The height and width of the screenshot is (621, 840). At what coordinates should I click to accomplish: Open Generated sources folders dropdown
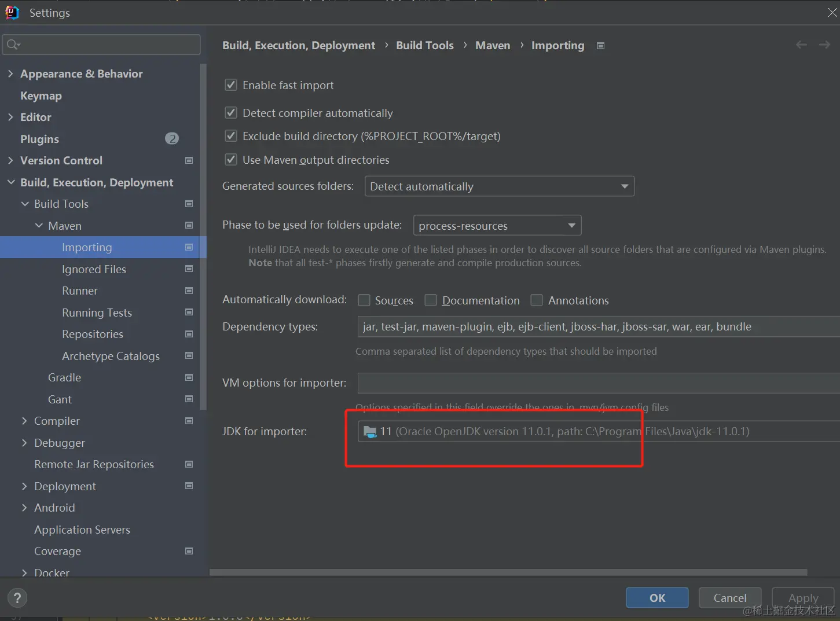[x=500, y=186]
